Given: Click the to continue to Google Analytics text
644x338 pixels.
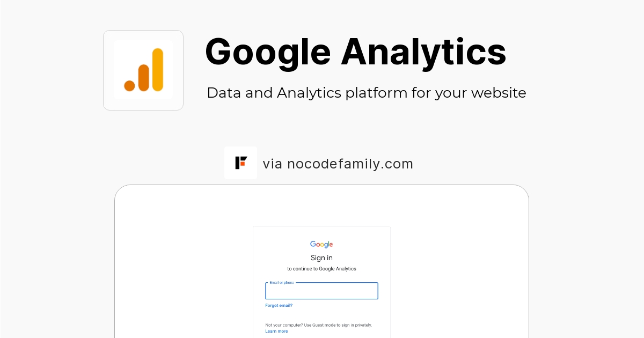Looking at the screenshot, I should [321, 269].
